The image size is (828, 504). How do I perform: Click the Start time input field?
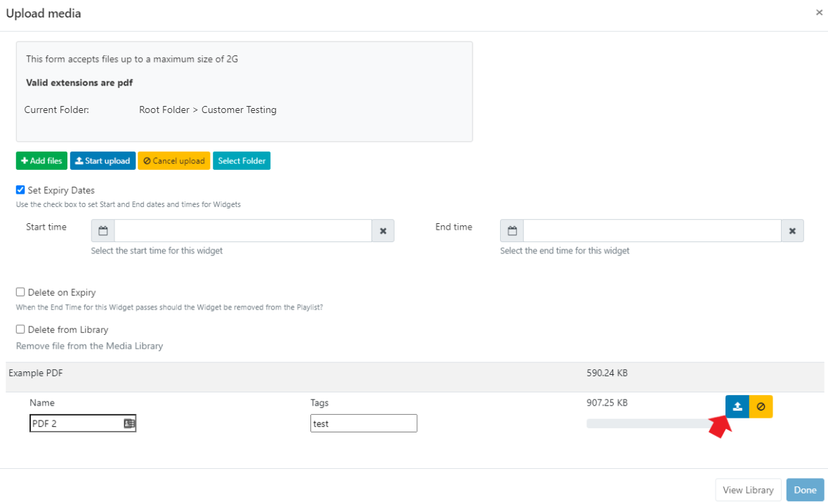(242, 231)
